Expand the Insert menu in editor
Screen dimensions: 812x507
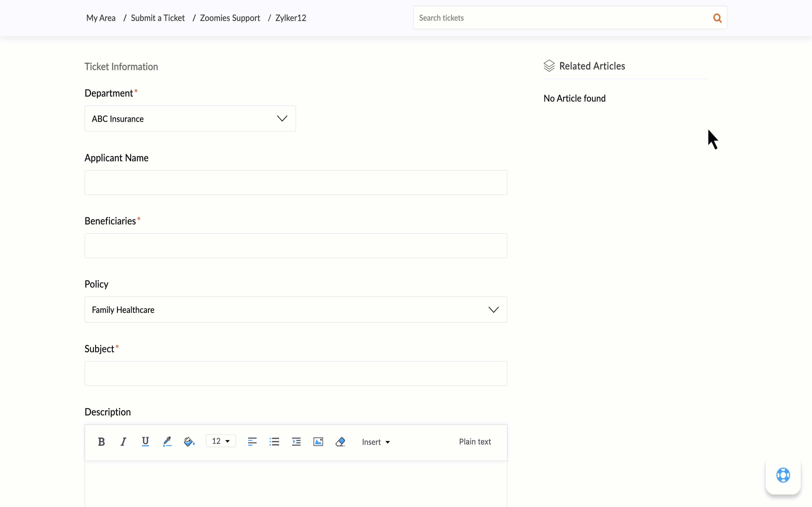click(376, 442)
